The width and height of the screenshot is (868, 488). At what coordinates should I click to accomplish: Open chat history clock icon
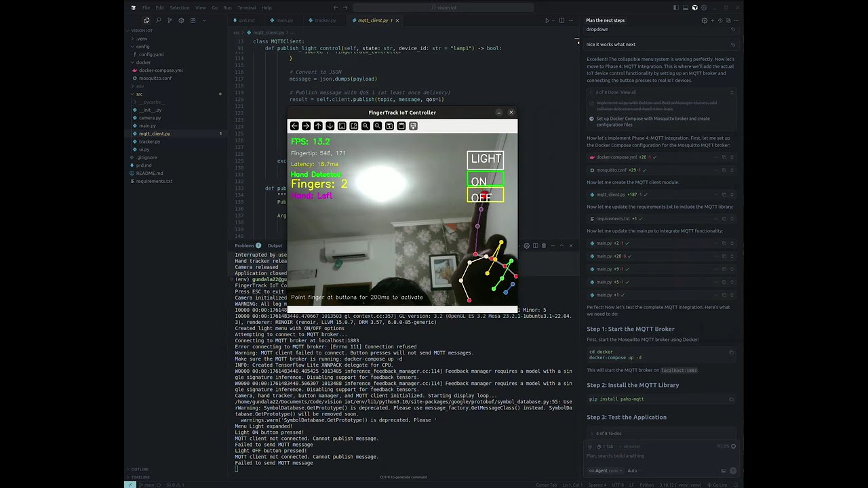pos(720,20)
